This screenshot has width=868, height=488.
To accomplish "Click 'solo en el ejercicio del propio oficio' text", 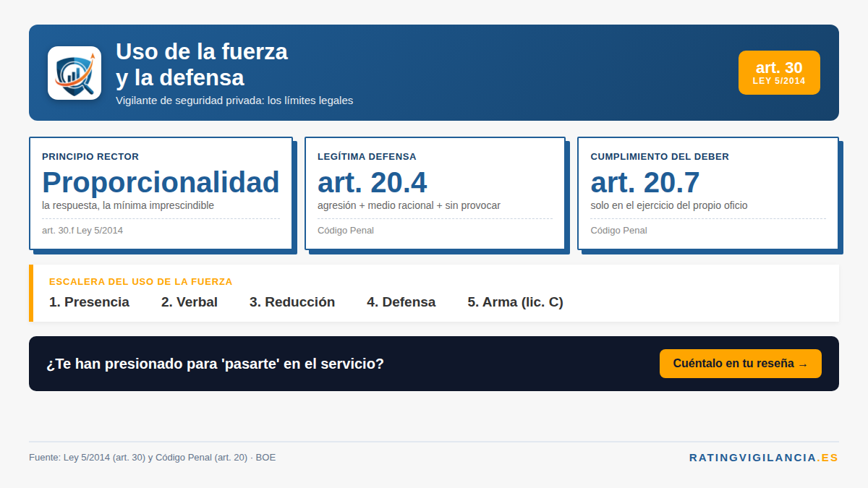I will pos(669,205).
